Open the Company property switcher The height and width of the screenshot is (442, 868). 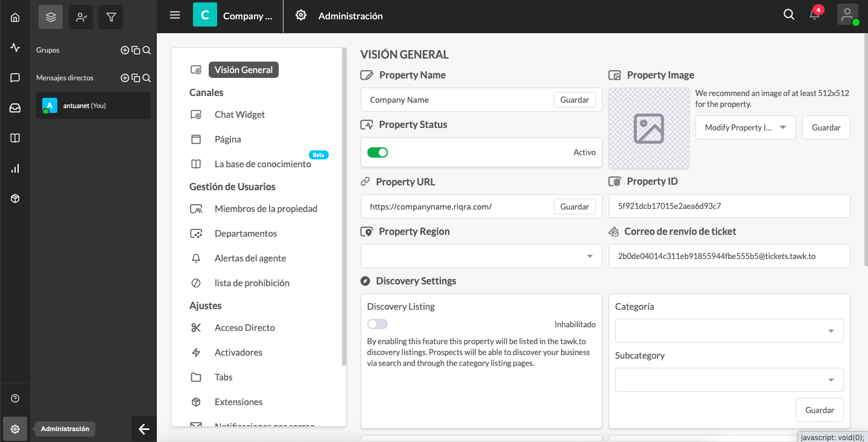pyautogui.click(x=247, y=16)
